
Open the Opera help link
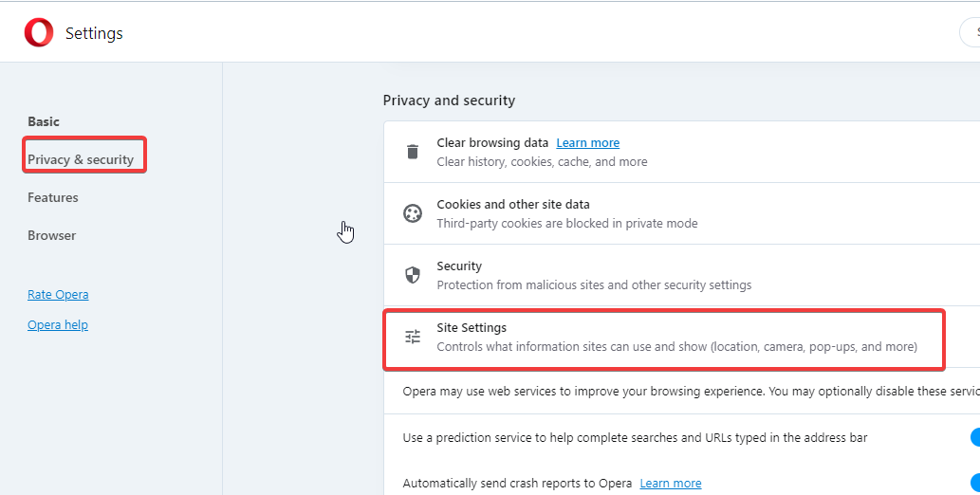(58, 325)
